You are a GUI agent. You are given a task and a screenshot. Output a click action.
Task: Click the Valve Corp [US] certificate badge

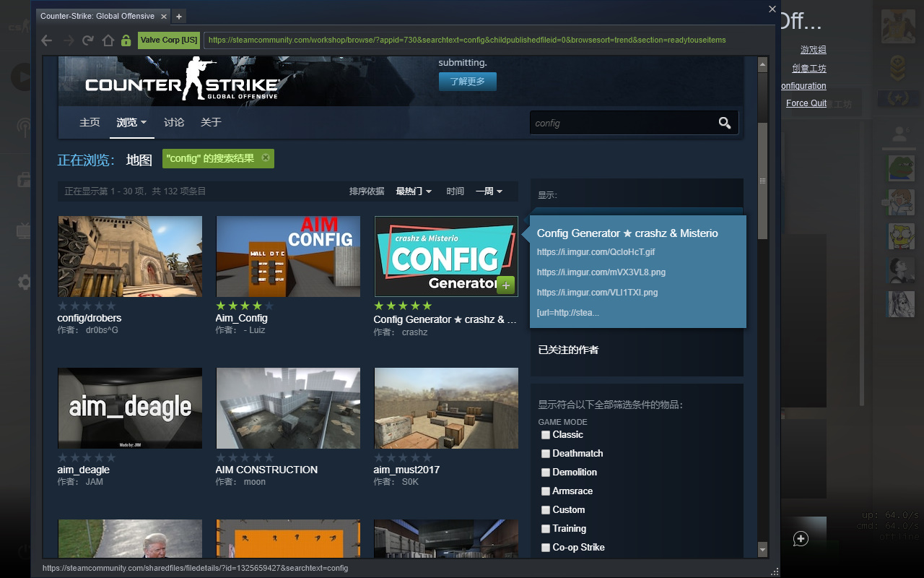pos(169,40)
